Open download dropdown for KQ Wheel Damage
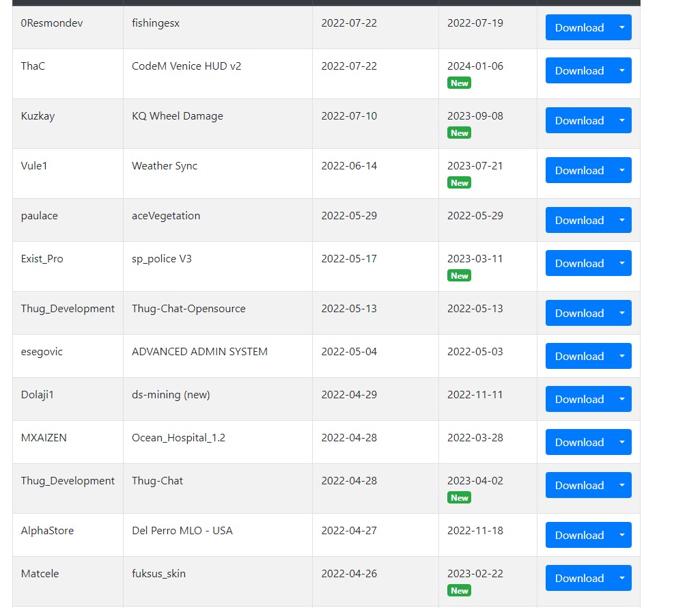The height and width of the screenshot is (608, 700). pos(622,120)
